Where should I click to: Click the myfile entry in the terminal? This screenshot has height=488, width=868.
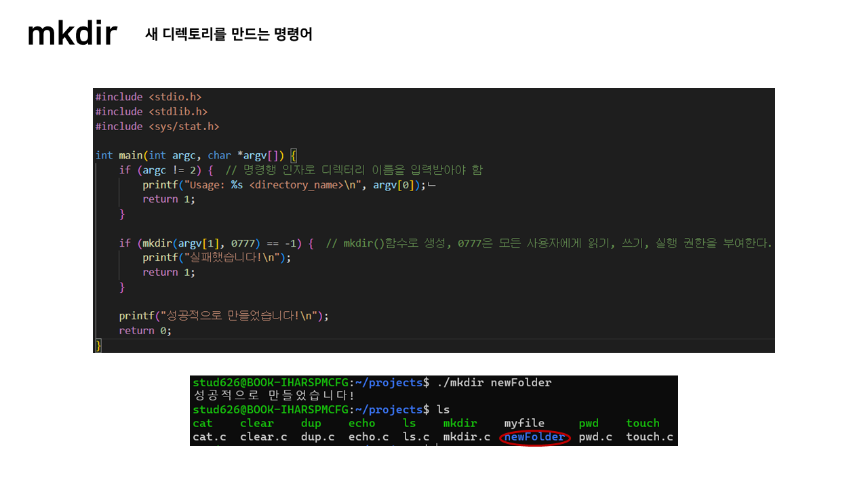[x=524, y=423]
